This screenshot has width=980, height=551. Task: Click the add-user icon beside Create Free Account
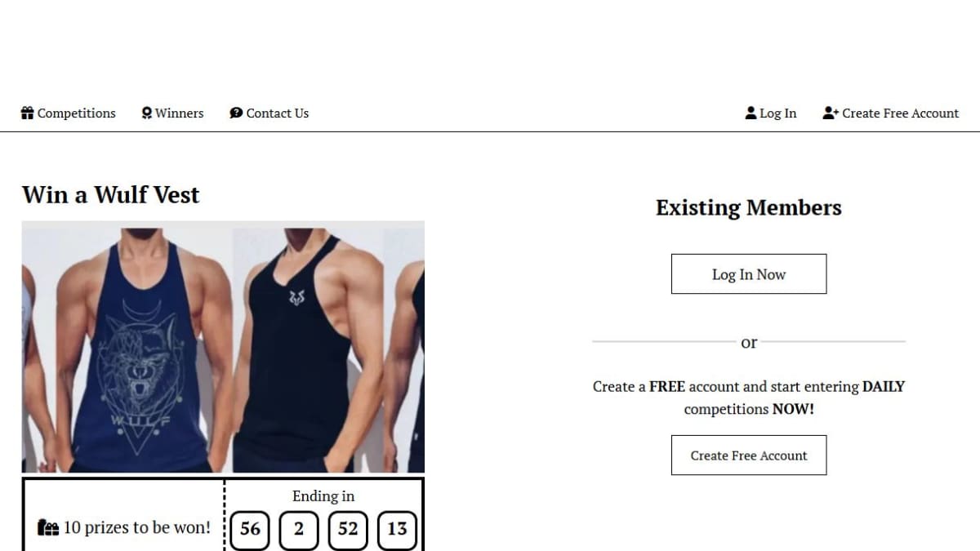[x=831, y=113]
